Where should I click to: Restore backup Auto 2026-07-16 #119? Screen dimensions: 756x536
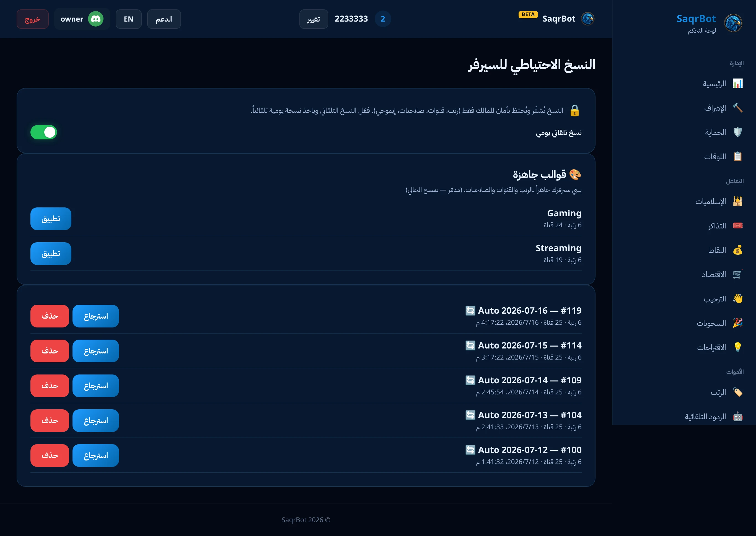pyautogui.click(x=96, y=316)
